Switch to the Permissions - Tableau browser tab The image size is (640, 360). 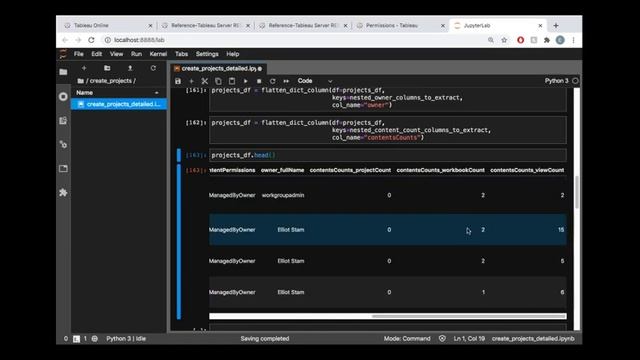click(400, 25)
